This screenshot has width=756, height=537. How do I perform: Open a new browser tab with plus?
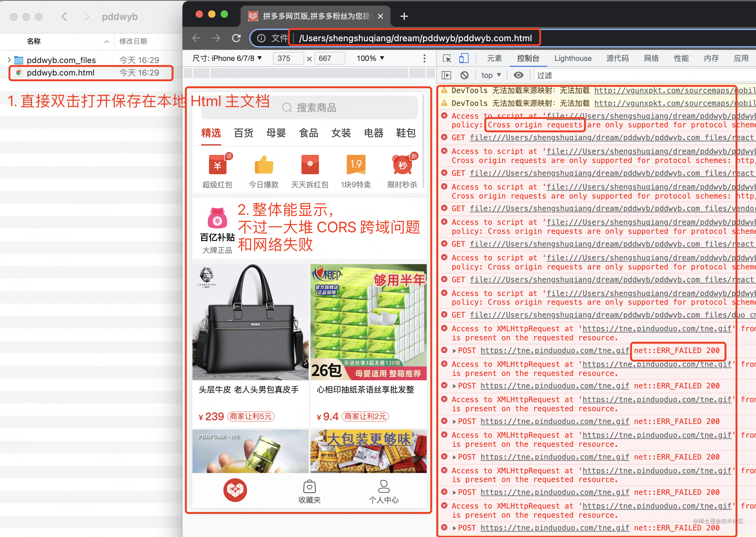click(404, 16)
